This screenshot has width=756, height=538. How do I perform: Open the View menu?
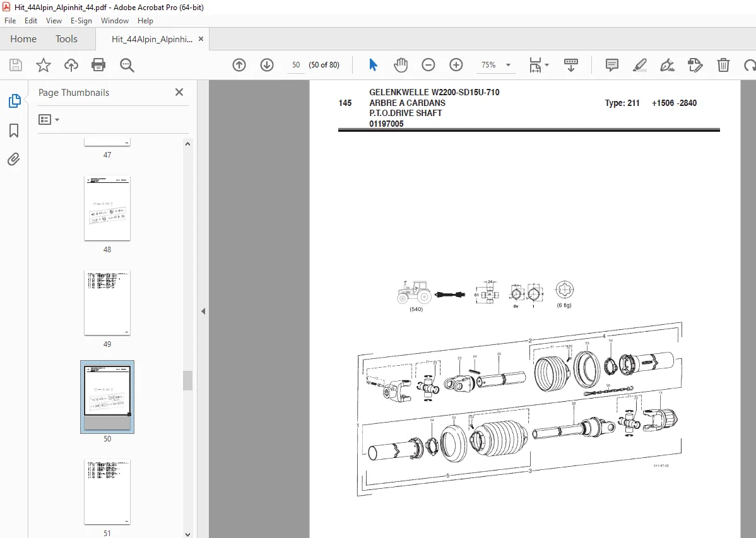pyautogui.click(x=54, y=21)
